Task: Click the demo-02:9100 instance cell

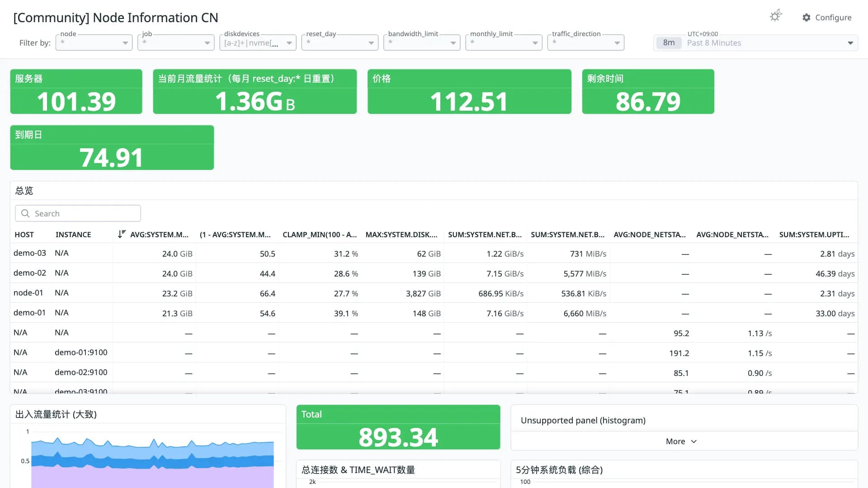Action: 81,372
